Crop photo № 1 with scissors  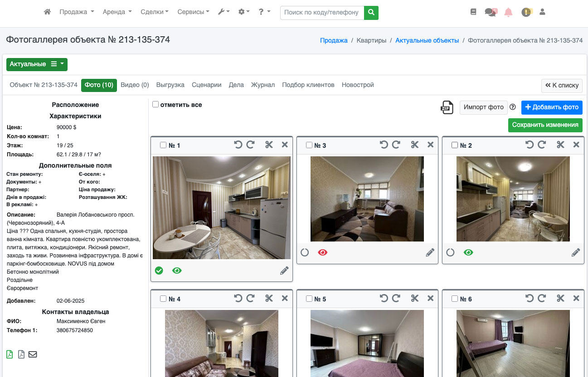(269, 145)
